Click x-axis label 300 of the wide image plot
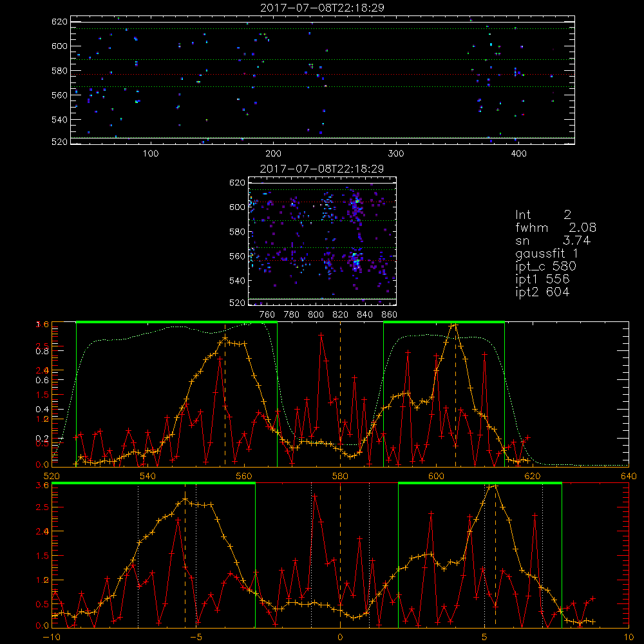The width and height of the screenshot is (644, 644). 396,154
